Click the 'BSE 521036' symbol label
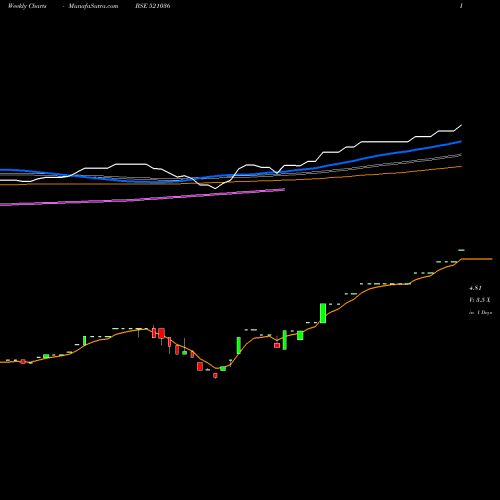Screen dimensions: 500x500 click(153, 6)
